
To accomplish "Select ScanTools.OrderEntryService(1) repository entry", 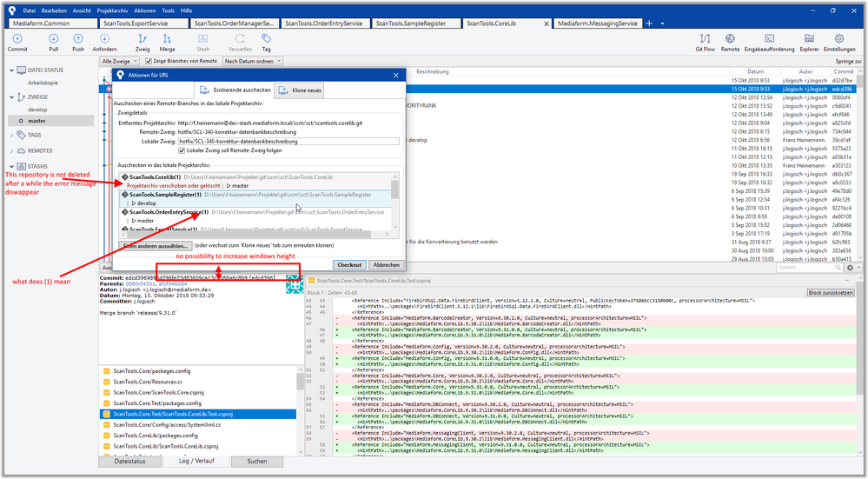I will (x=255, y=216).
